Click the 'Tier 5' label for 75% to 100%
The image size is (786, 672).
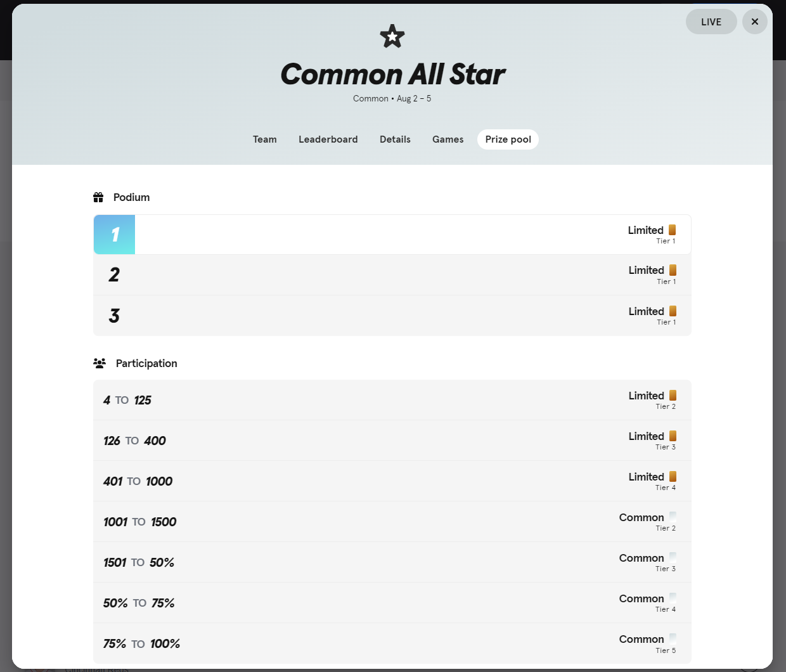[666, 650]
